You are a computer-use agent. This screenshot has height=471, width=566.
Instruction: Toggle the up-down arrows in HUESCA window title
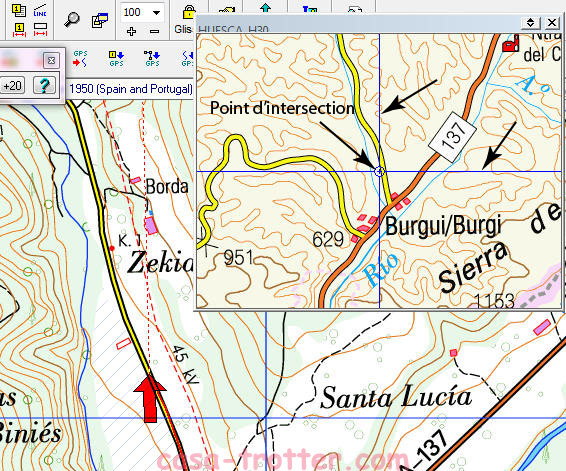(530, 23)
